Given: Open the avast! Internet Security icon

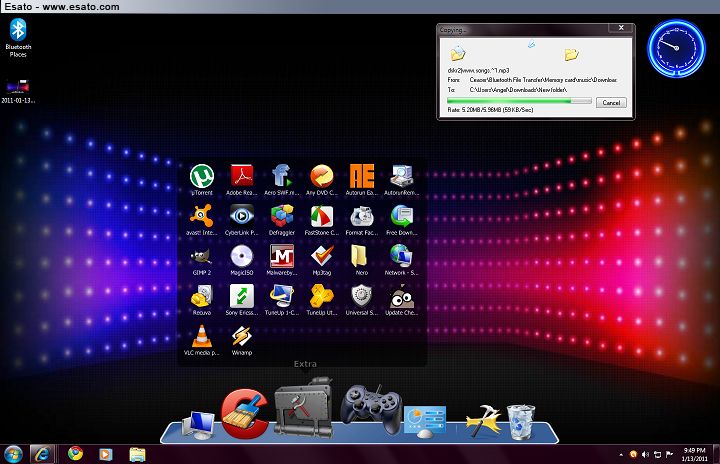Looking at the screenshot, I should (x=202, y=216).
